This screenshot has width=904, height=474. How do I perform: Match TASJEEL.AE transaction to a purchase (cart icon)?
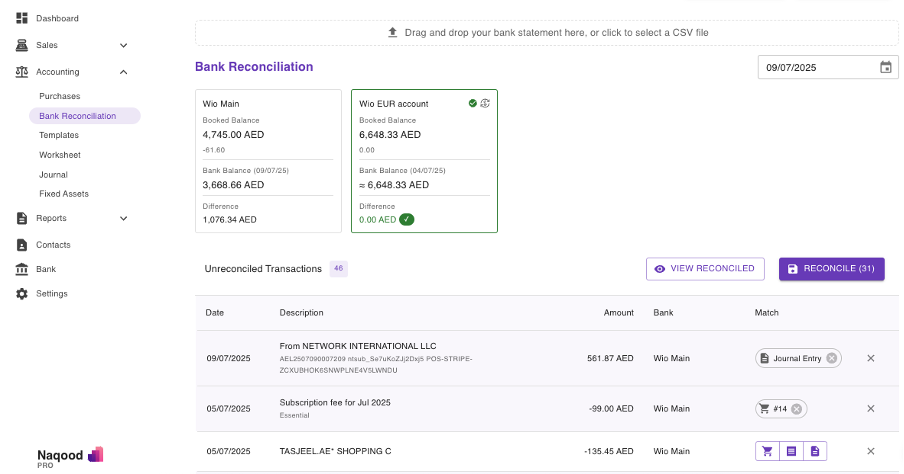coord(767,451)
